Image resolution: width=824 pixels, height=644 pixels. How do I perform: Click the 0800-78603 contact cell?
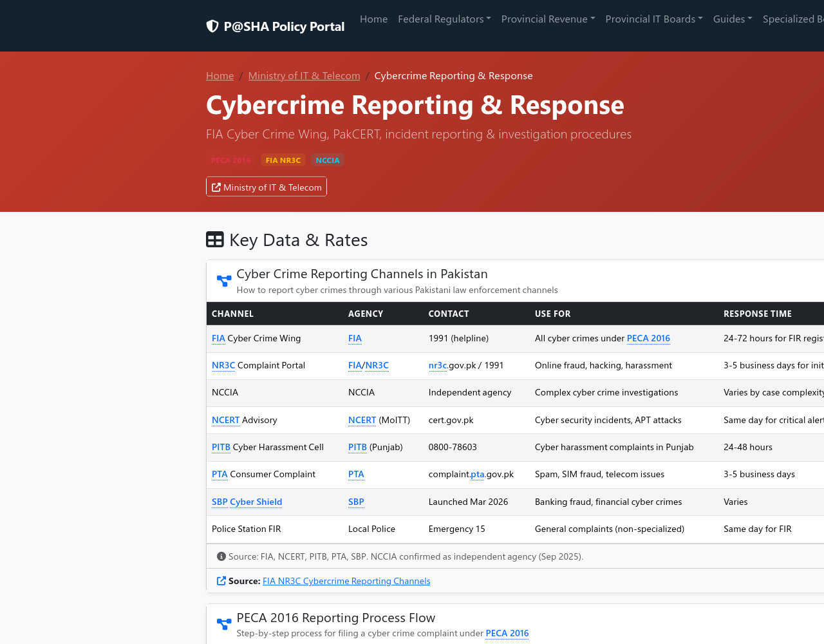[476, 448]
